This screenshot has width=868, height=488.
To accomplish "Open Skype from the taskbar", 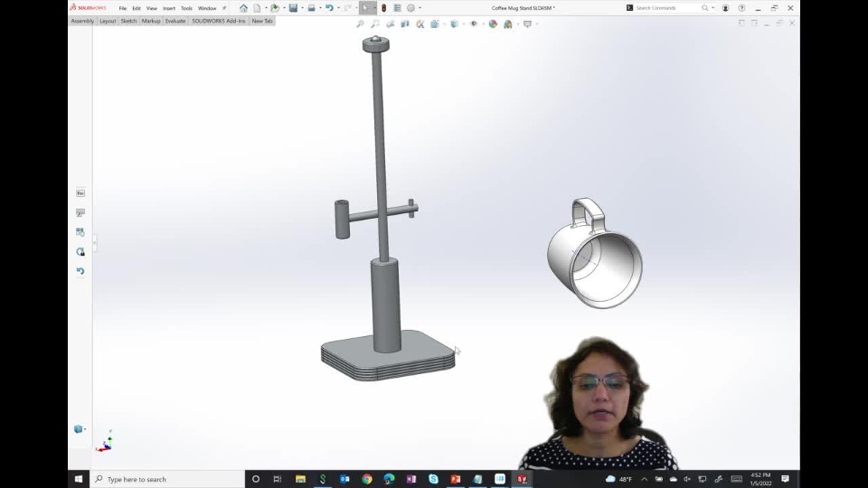I will click(x=433, y=479).
